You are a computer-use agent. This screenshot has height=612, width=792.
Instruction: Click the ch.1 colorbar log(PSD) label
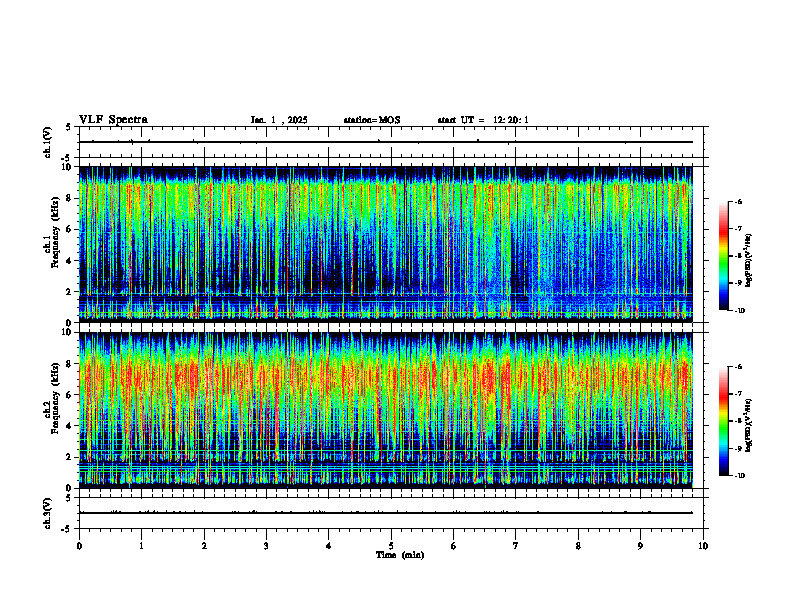pyautogui.click(x=749, y=261)
